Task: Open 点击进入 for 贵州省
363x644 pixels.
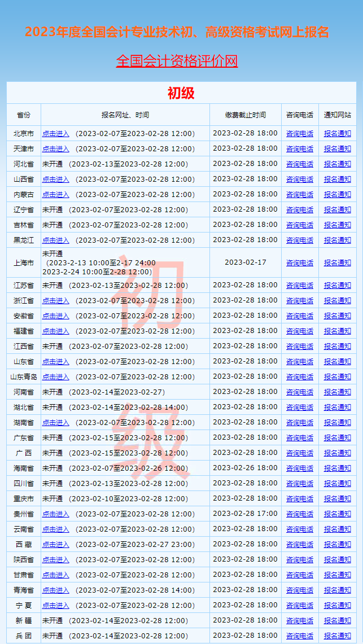Action: (55, 514)
